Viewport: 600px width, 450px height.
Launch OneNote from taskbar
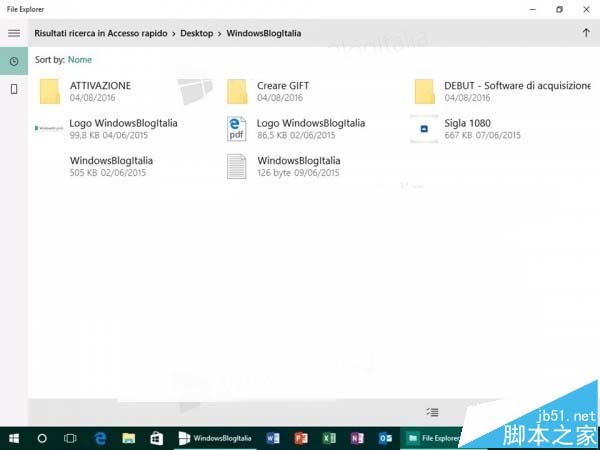pyautogui.click(x=357, y=438)
